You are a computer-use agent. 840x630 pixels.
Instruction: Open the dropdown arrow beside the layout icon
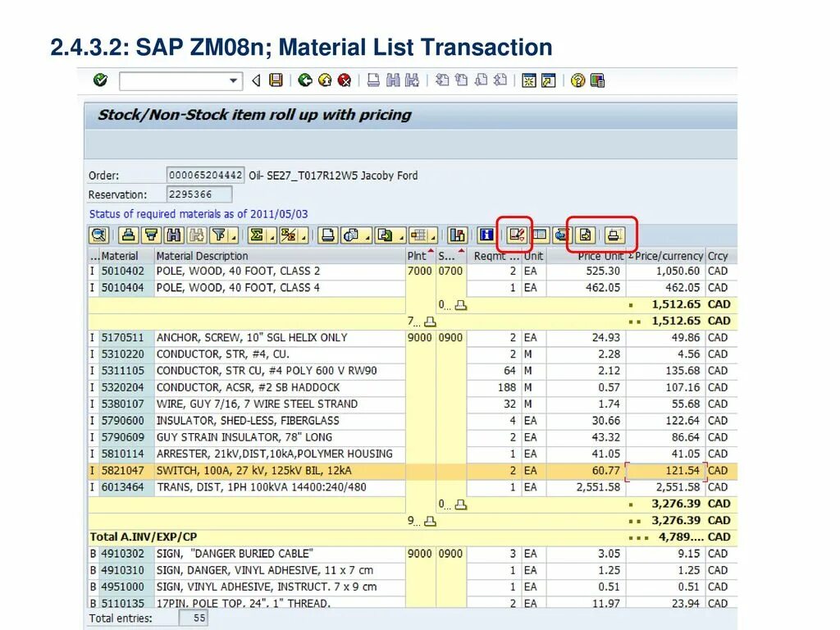(433, 235)
